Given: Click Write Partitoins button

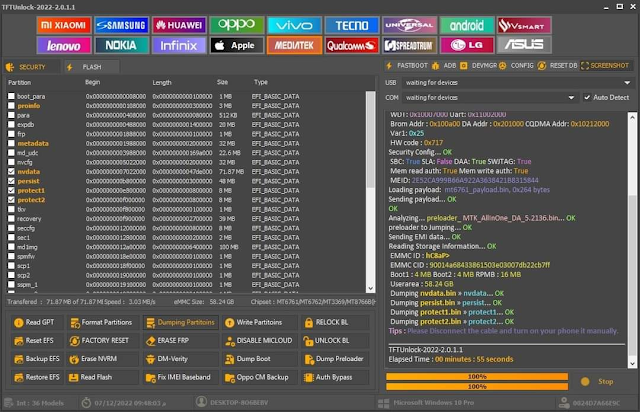Looking at the screenshot, I should [x=260, y=323].
